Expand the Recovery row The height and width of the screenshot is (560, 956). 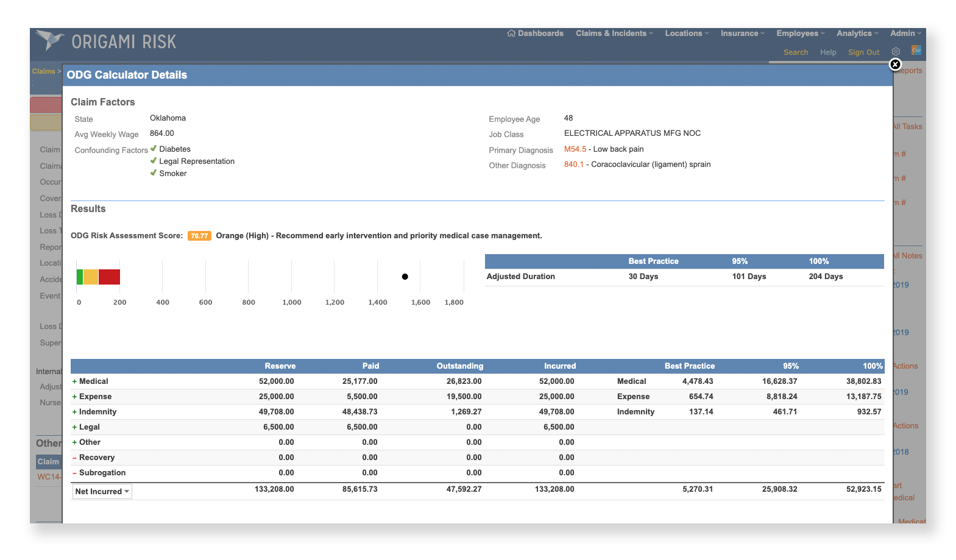pyautogui.click(x=74, y=458)
